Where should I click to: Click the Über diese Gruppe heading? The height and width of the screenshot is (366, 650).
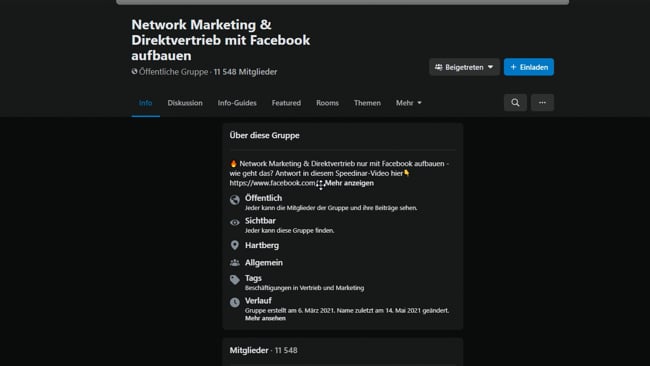point(264,136)
